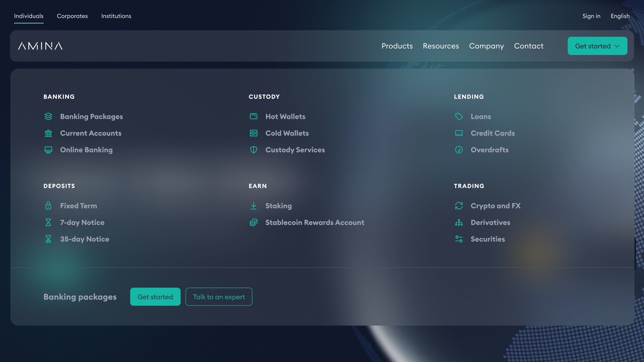Click the Crypto and FX refresh icon

[x=459, y=206]
